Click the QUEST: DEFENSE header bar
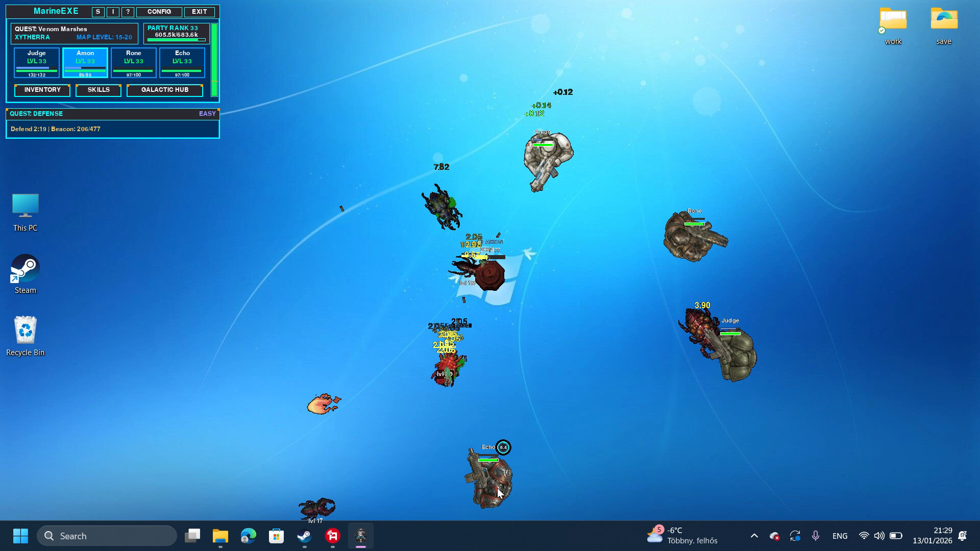The height and width of the screenshot is (551, 980). (112, 114)
